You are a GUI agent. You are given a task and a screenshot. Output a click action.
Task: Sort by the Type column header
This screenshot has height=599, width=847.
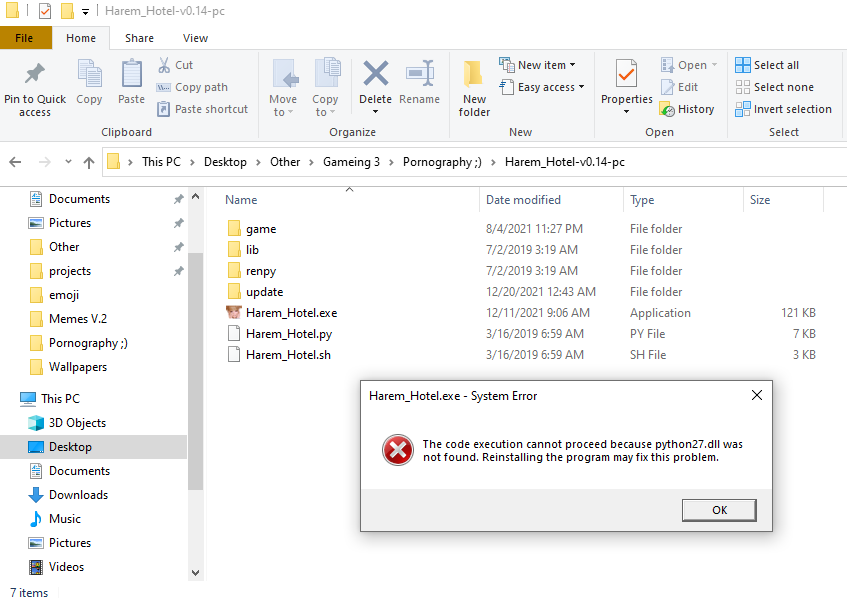(x=642, y=200)
